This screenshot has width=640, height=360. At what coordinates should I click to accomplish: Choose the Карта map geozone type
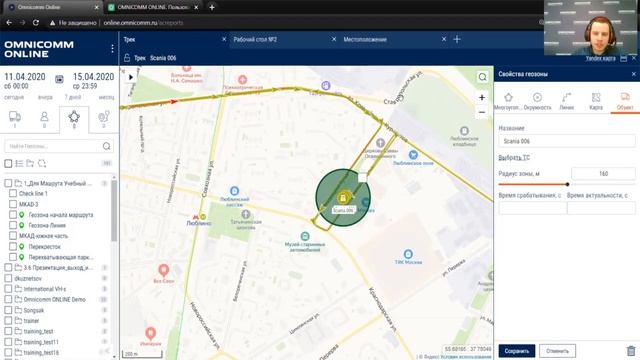click(596, 101)
